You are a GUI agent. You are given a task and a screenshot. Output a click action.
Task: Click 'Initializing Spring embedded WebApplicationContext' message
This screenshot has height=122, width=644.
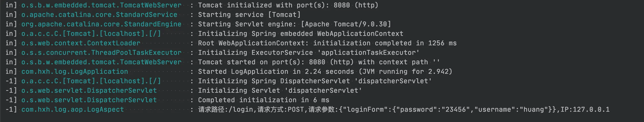(x=300, y=34)
